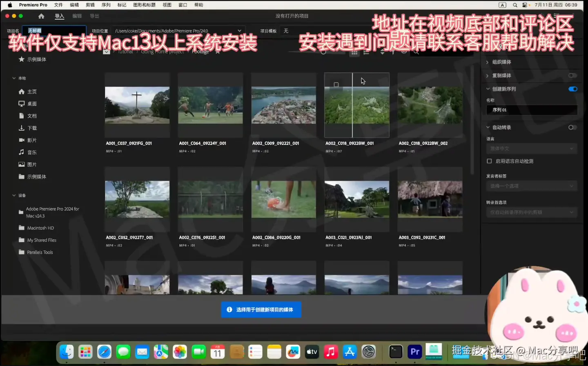This screenshot has height=366, width=588.
Task: Check 启用语言自动检测 checkbox
Action: click(x=489, y=161)
